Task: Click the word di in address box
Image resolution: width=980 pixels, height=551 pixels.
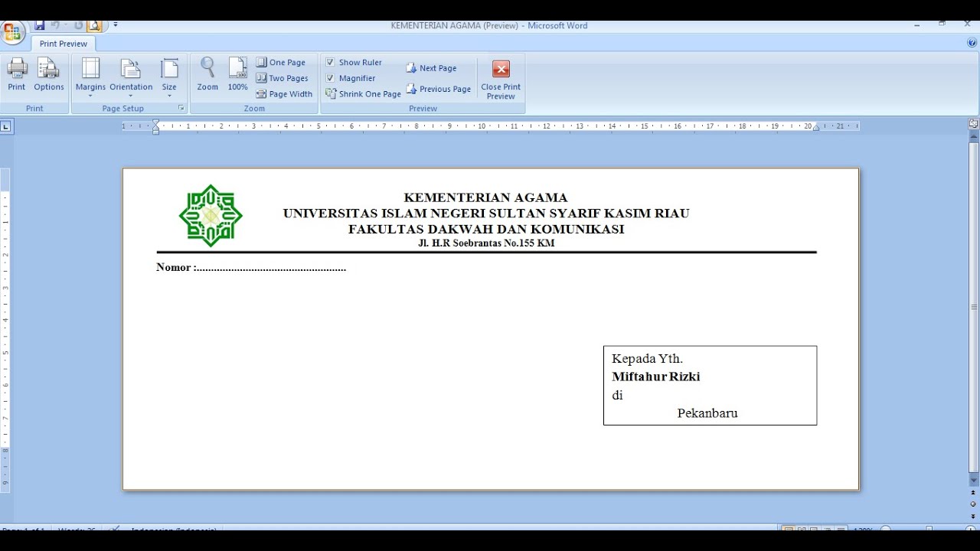Action: [x=617, y=395]
